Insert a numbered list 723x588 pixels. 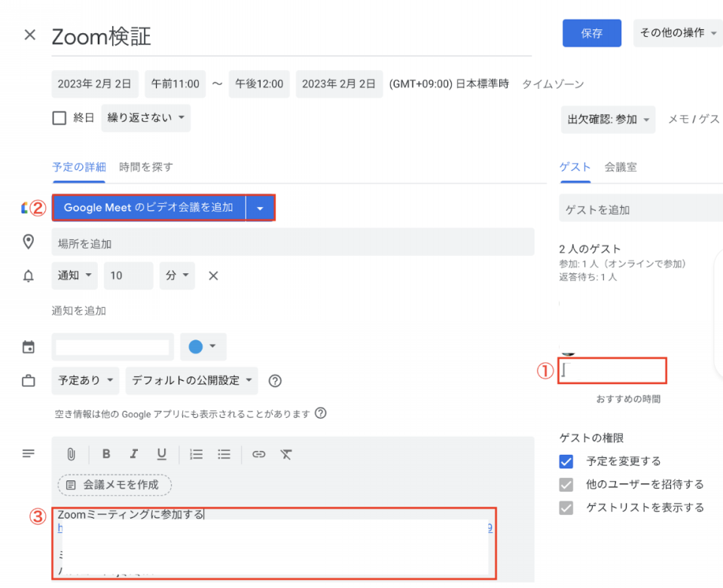196,455
